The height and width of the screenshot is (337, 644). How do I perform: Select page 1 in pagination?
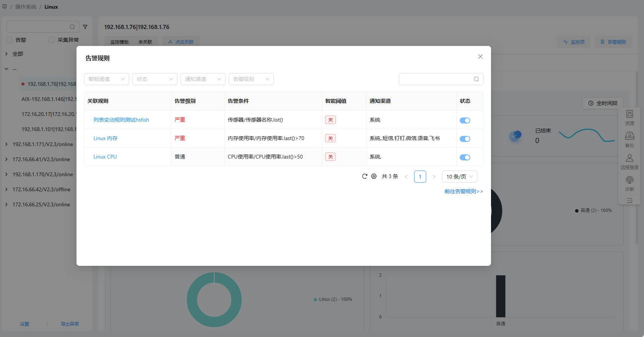pyautogui.click(x=420, y=177)
